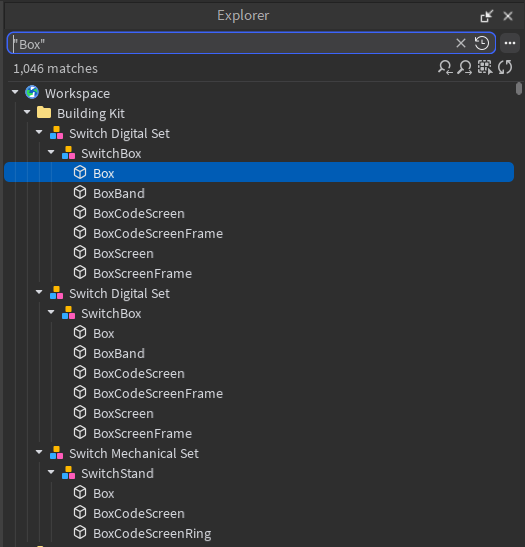Image resolution: width=525 pixels, height=547 pixels.
Task: Click the Explorer vertical scrollbar thumb
Action: pos(519,88)
